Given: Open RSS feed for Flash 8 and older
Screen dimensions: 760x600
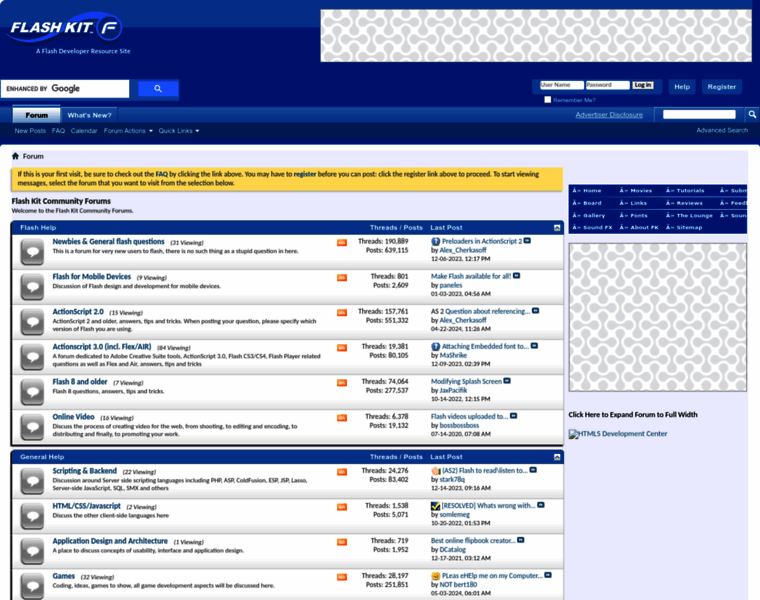Looking at the screenshot, I should pos(342,382).
